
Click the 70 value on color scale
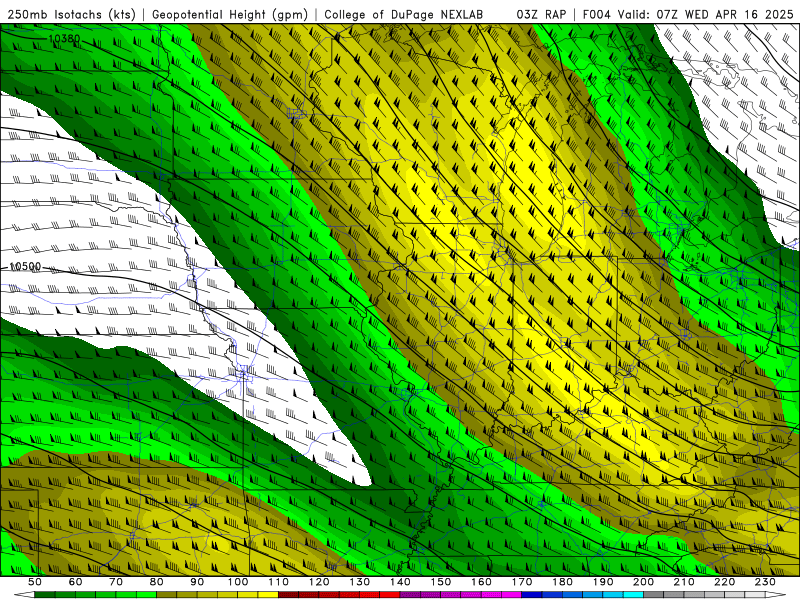tap(116, 582)
